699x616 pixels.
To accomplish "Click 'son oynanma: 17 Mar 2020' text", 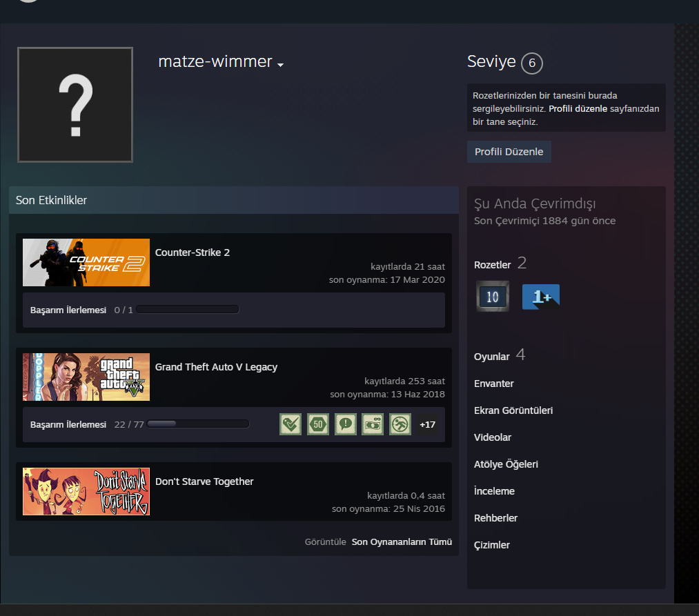I will click(387, 280).
